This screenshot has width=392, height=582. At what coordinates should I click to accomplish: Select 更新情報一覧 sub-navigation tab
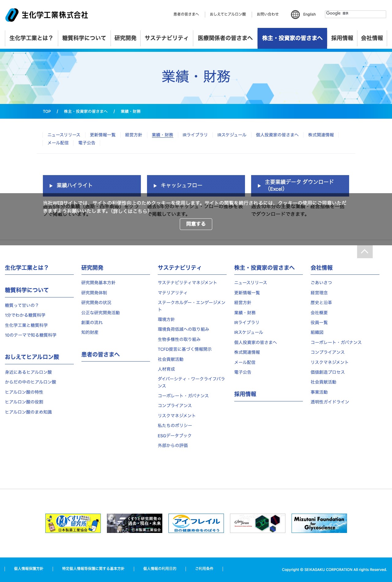(x=103, y=135)
